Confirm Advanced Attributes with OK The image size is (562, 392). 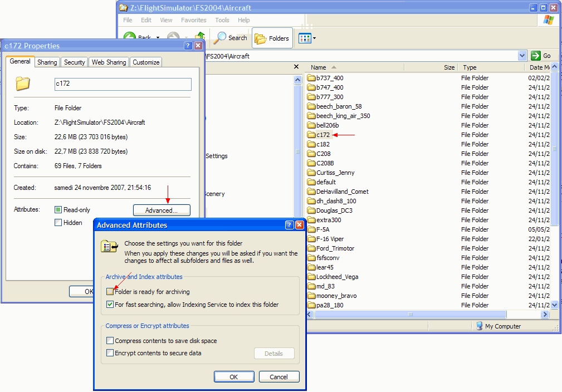(x=234, y=377)
